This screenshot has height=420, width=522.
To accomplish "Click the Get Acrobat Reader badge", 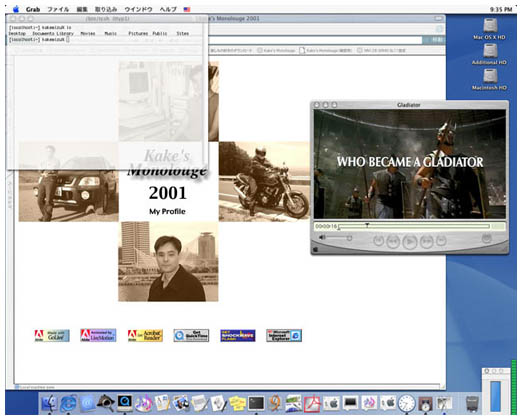I will point(145,335).
